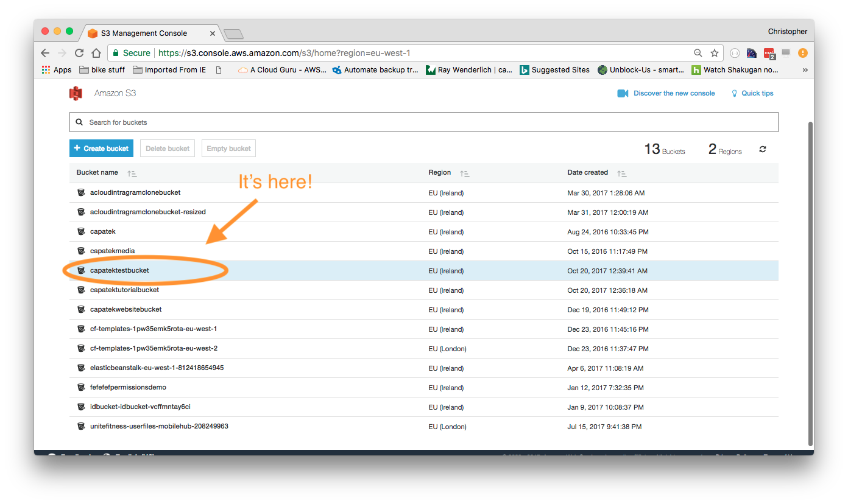Sort buckets by Region column
This screenshot has height=504, width=848.
(464, 173)
